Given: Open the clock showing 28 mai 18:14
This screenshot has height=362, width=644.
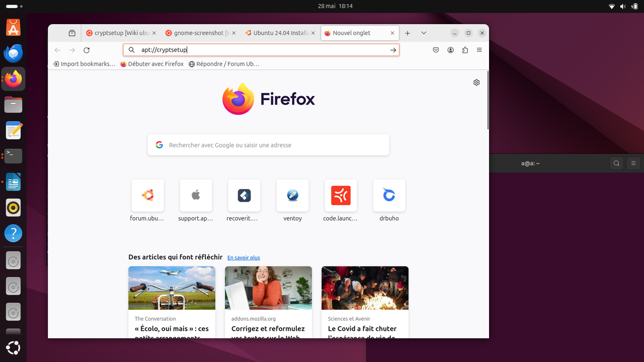Looking at the screenshot, I should tap(335, 6).
